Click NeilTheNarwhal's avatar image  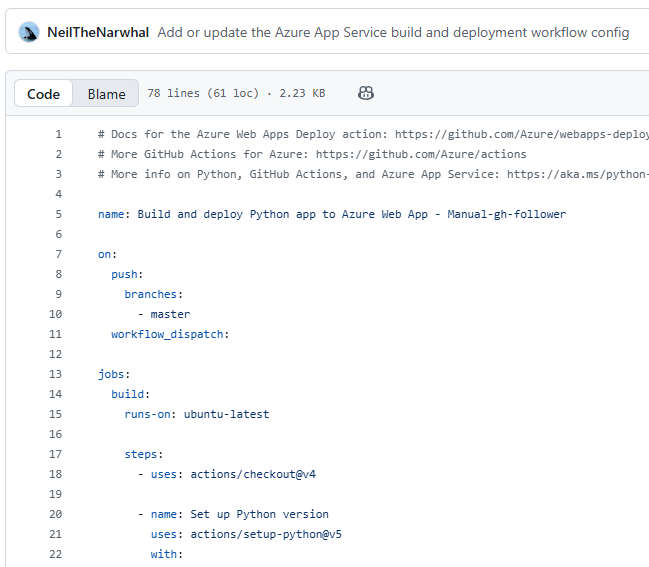(29, 32)
